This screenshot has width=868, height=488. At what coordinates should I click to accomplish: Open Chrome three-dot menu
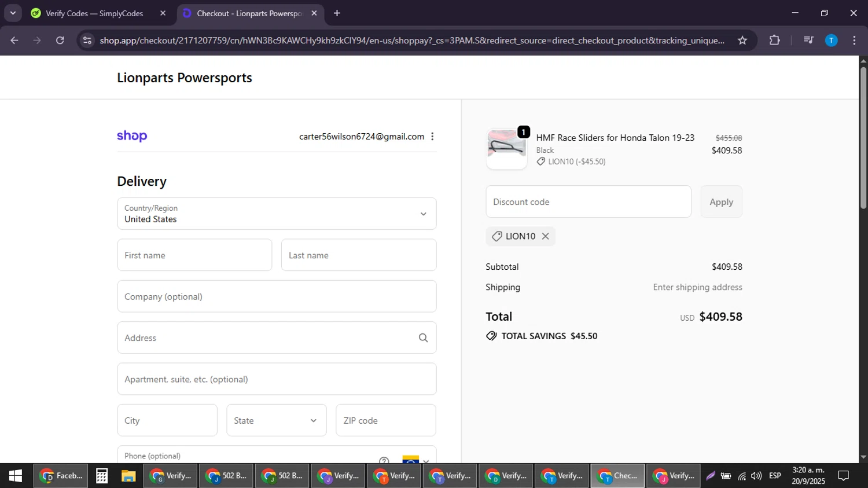tap(854, 41)
